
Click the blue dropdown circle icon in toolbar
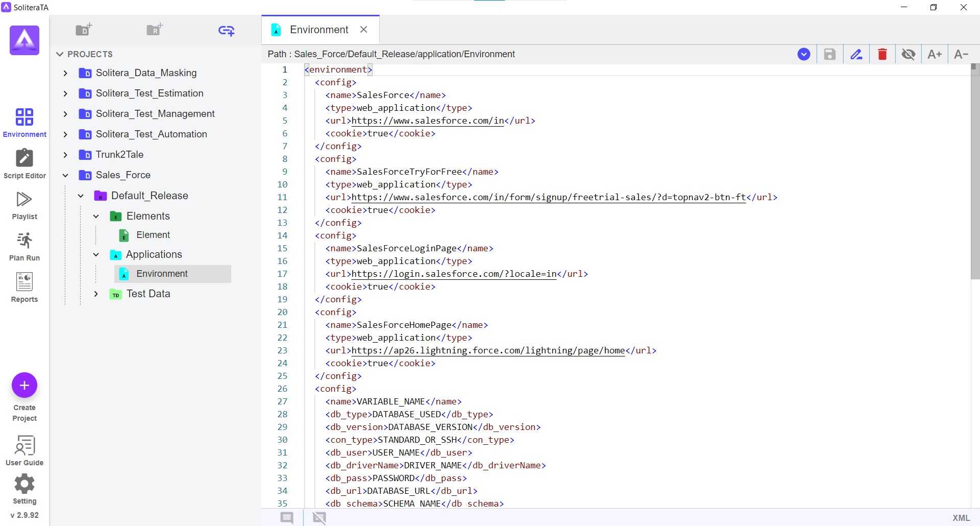[x=804, y=54]
